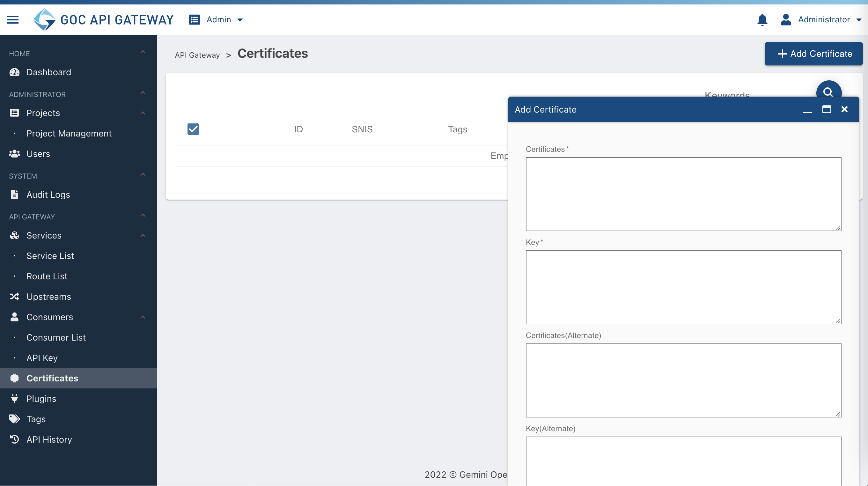Collapse the SYSTEM section chevron

(143, 174)
